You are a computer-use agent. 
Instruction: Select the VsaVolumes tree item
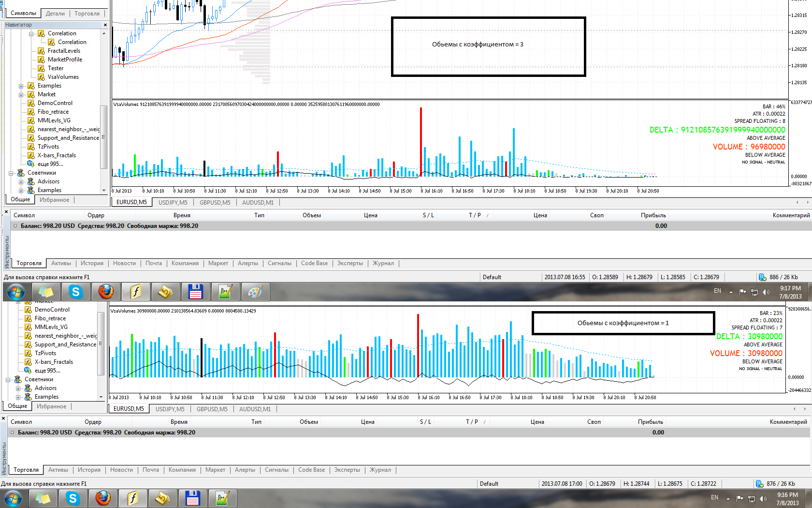pyautogui.click(x=63, y=77)
